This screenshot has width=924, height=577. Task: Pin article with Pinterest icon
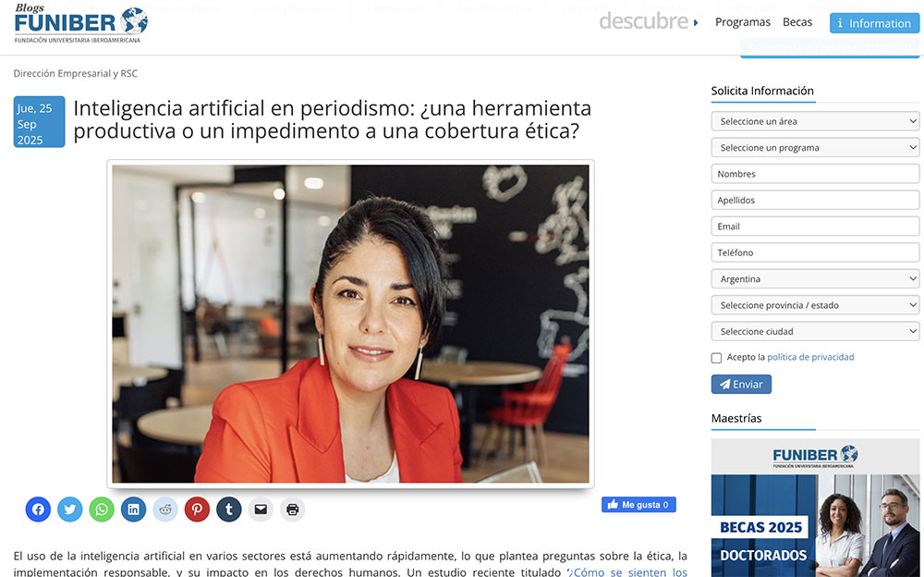(197, 509)
